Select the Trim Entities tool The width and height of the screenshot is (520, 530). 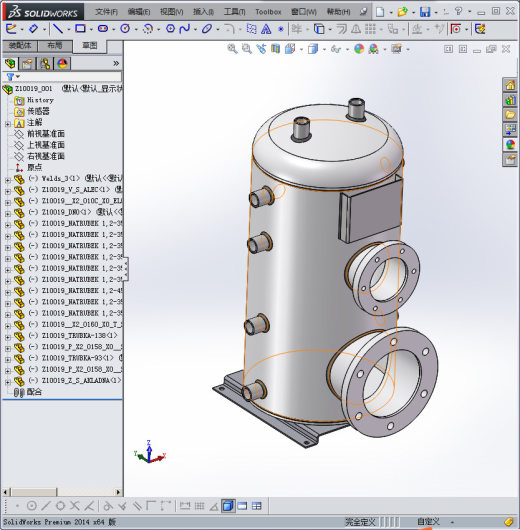point(297,29)
